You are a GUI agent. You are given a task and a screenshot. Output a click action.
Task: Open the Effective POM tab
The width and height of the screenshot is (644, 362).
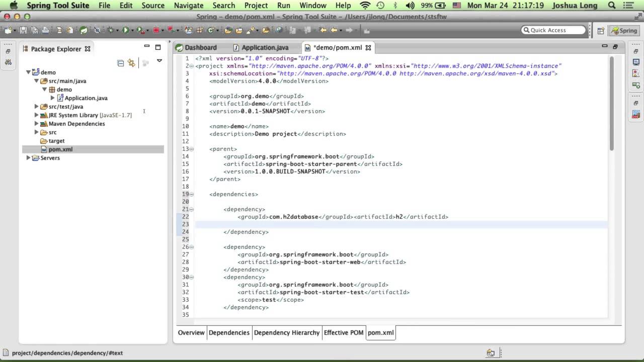pyautogui.click(x=344, y=332)
